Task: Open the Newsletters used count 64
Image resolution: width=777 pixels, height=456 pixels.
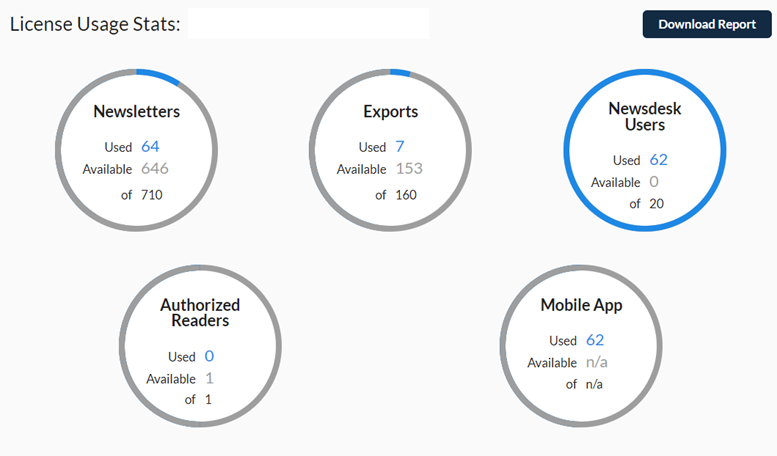Action: pyautogui.click(x=150, y=146)
